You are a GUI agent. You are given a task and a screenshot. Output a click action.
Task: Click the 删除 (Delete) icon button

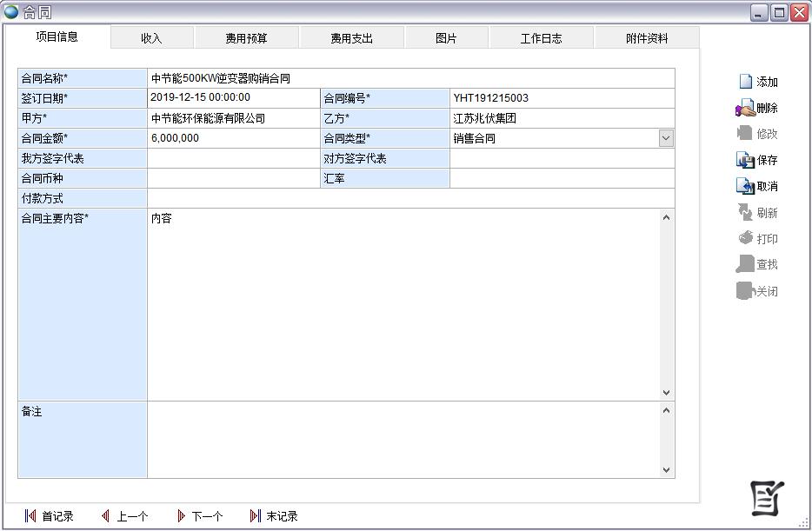pos(757,109)
